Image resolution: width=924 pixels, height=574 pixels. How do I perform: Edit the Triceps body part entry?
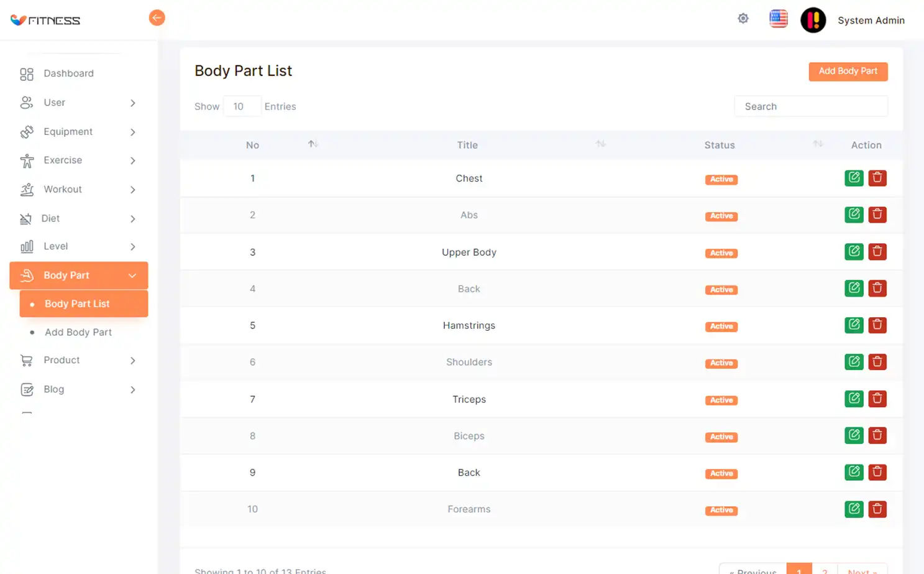pos(854,399)
